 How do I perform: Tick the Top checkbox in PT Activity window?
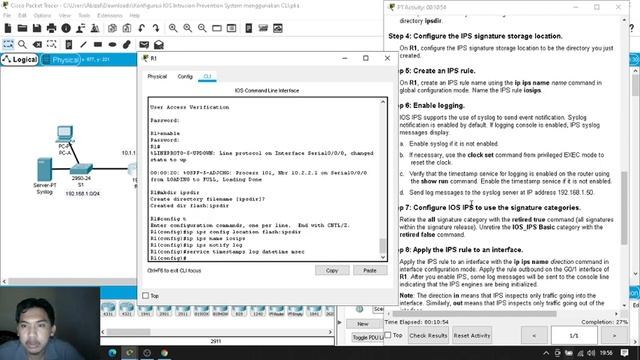click(x=388, y=335)
